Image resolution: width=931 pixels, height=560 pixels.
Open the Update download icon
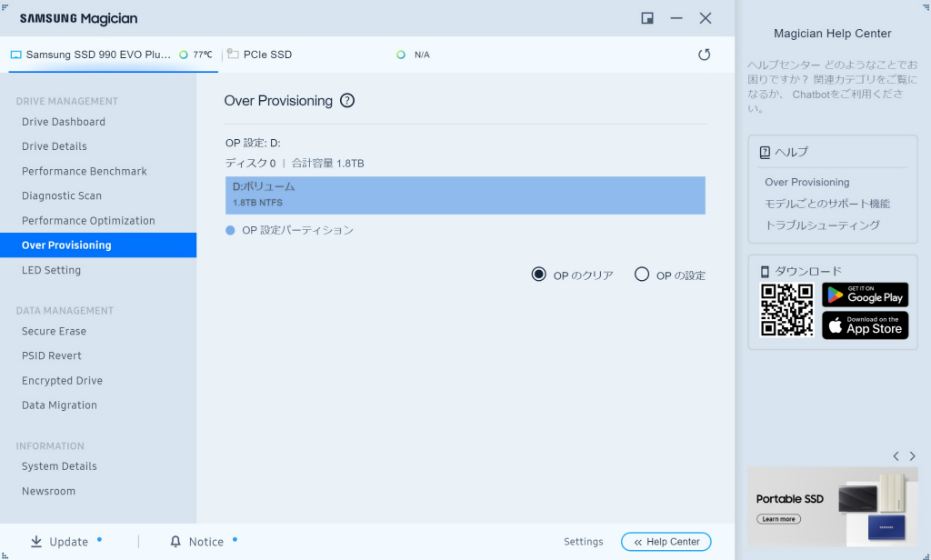36,542
